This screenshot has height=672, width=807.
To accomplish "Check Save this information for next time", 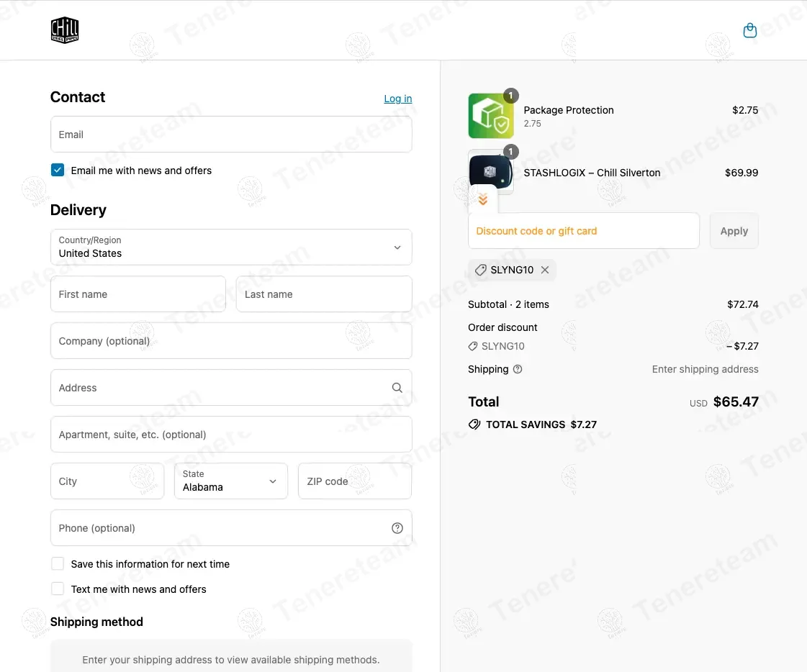I will [58, 563].
